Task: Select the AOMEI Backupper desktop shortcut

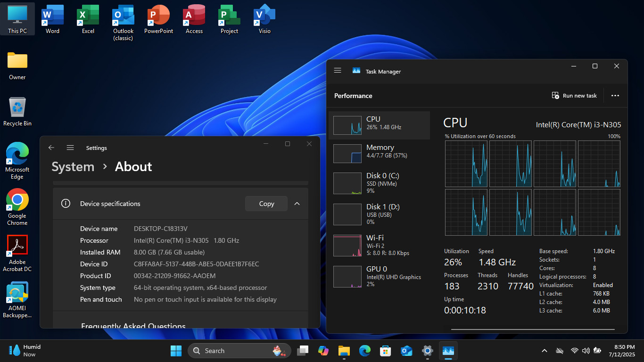Action: [17, 299]
